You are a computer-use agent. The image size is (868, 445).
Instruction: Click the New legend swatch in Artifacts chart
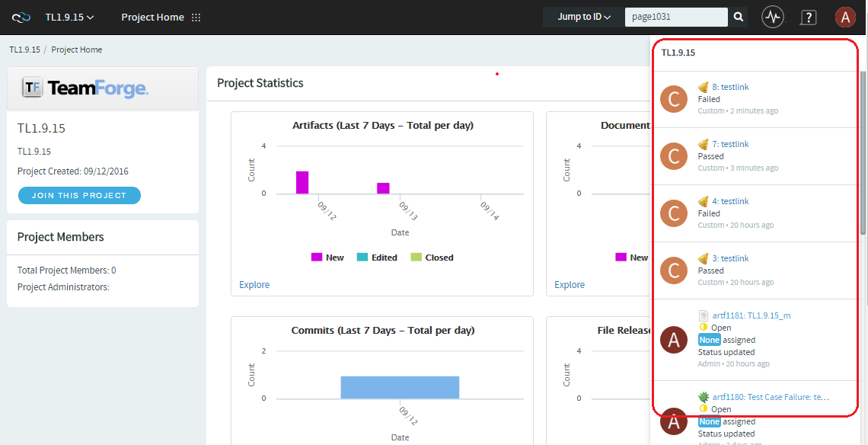coord(317,257)
